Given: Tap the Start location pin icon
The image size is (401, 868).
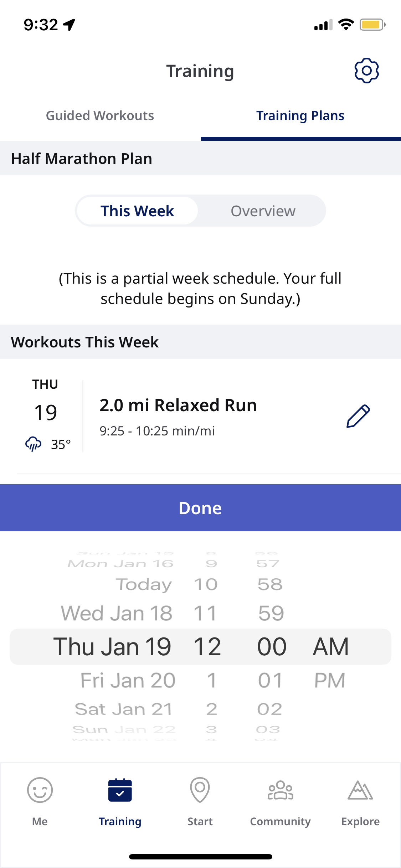Looking at the screenshot, I should [200, 790].
